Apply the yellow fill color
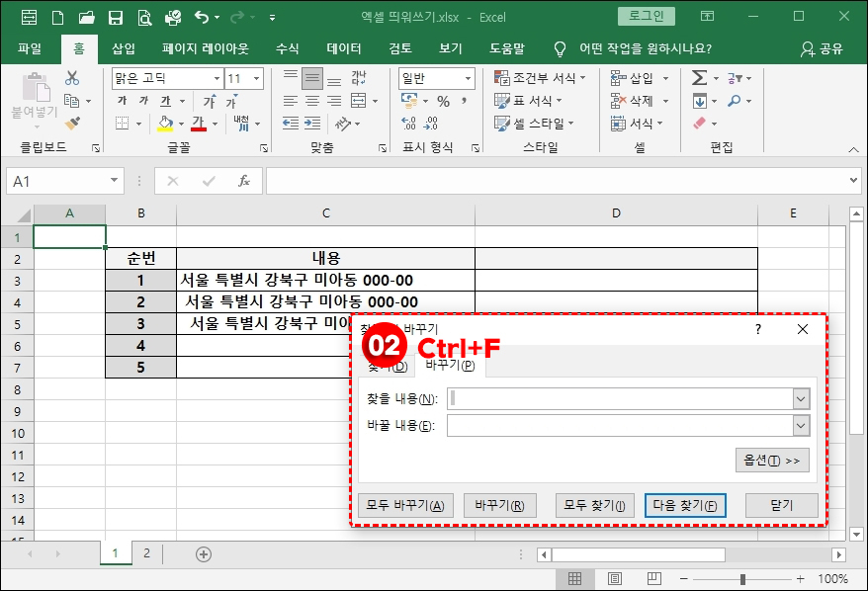Viewport: 868px width, 591px height. [x=165, y=124]
